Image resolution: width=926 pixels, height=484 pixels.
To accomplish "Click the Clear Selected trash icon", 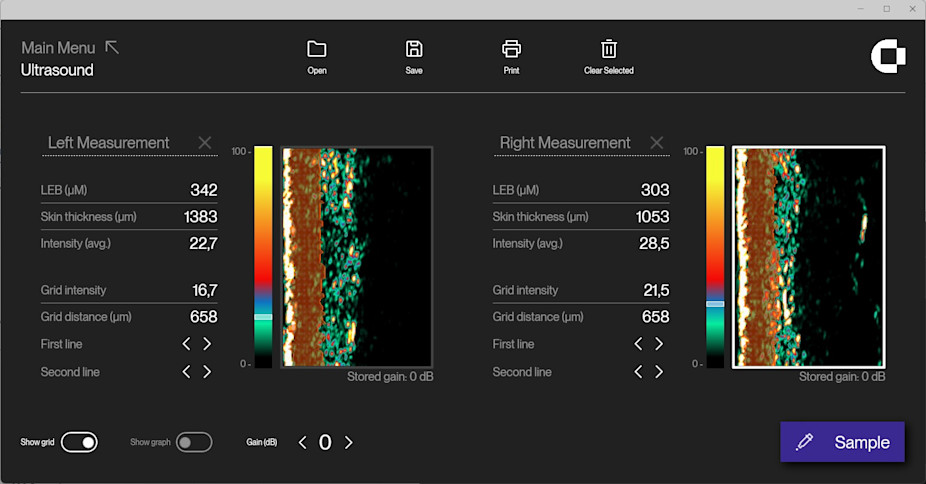I will (608, 49).
